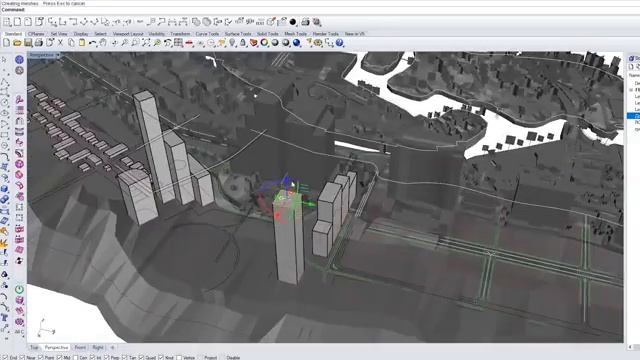Click the Zoom Extents icon

coord(146,42)
